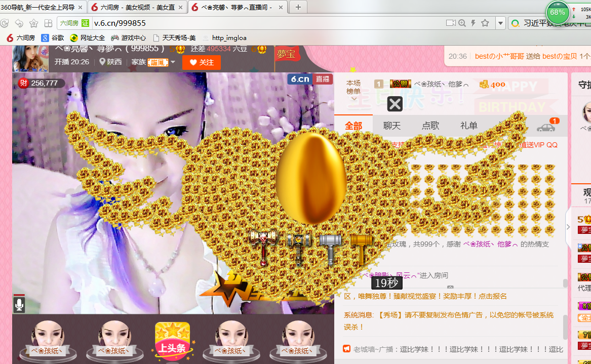Click the car icon with badge 1
This screenshot has height=364, width=591.
tap(546, 127)
